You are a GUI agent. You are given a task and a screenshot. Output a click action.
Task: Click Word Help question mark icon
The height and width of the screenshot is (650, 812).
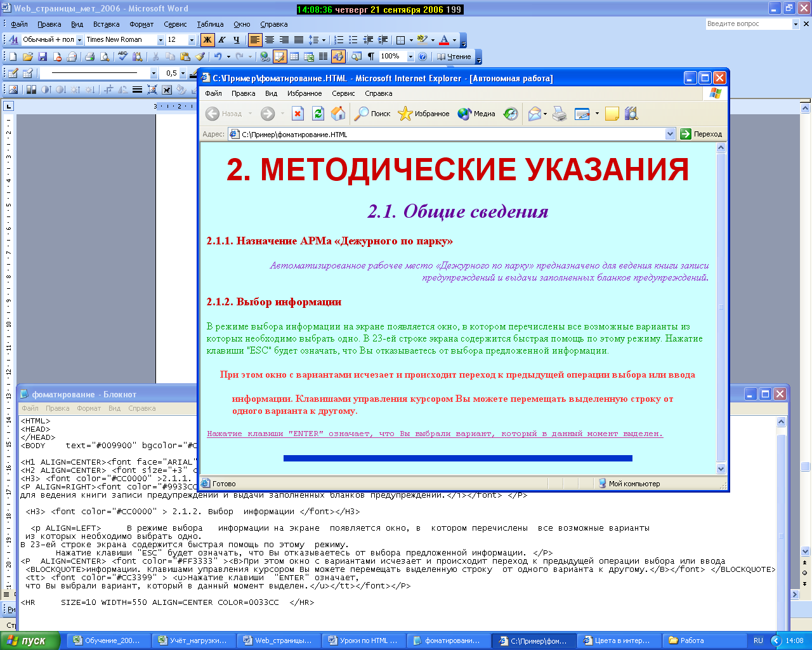tap(422, 56)
